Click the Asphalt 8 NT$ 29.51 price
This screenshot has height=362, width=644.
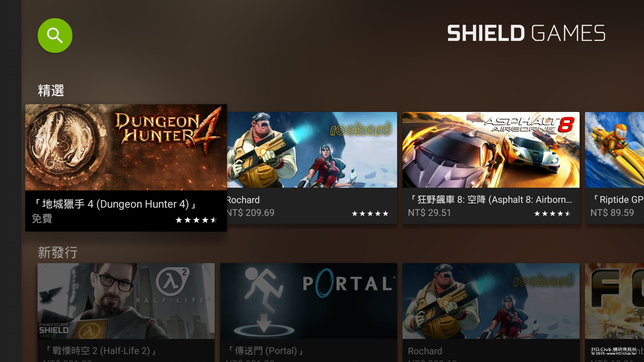pos(429,213)
